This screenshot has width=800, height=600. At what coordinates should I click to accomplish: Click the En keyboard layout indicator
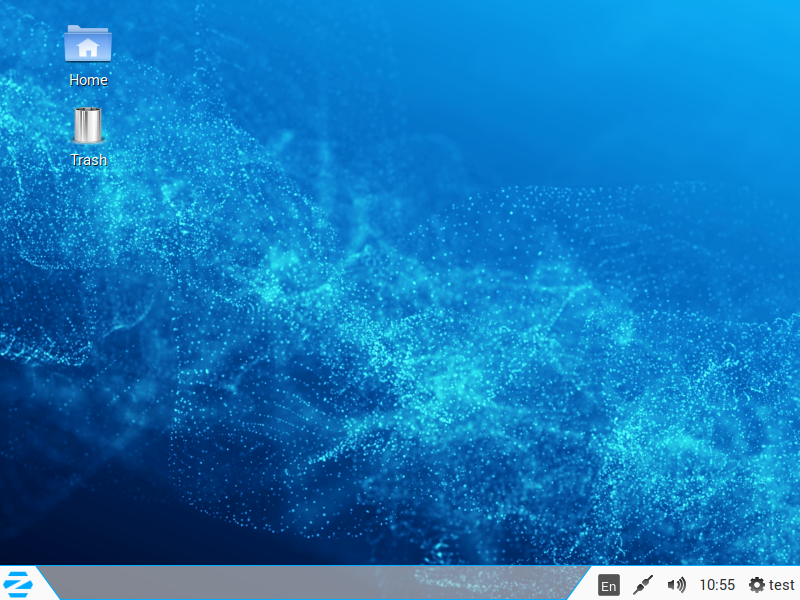pos(609,586)
